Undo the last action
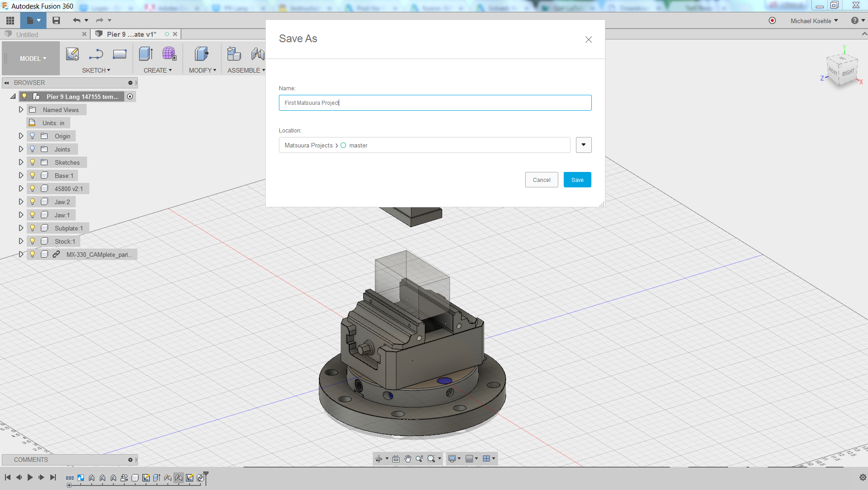This screenshot has width=868, height=490. click(77, 20)
